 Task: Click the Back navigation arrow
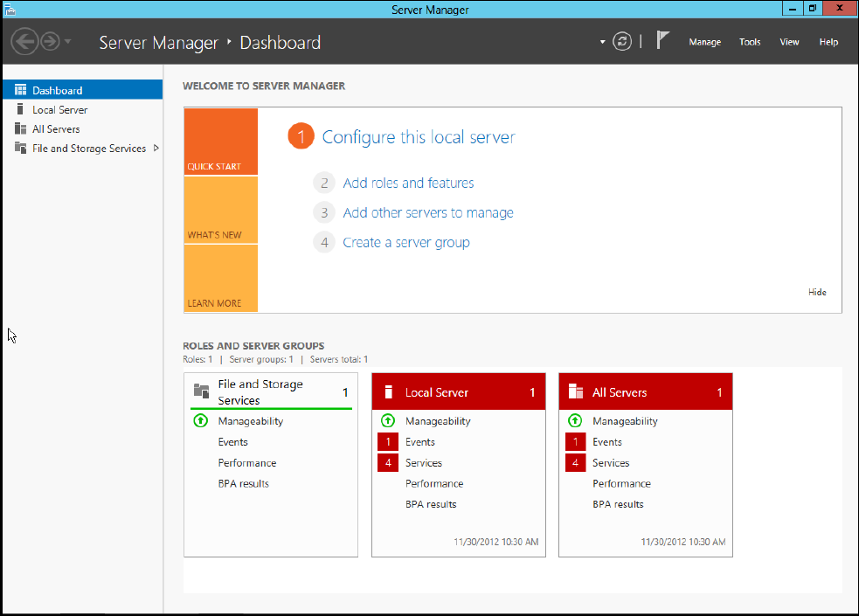tap(24, 42)
